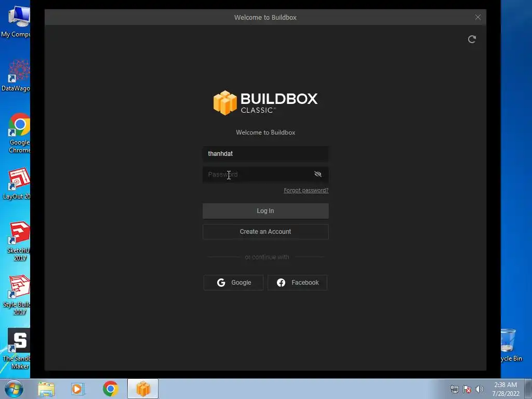Open the Windows Start menu
Viewport: 532px width, 399px height.
tap(14, 389)
